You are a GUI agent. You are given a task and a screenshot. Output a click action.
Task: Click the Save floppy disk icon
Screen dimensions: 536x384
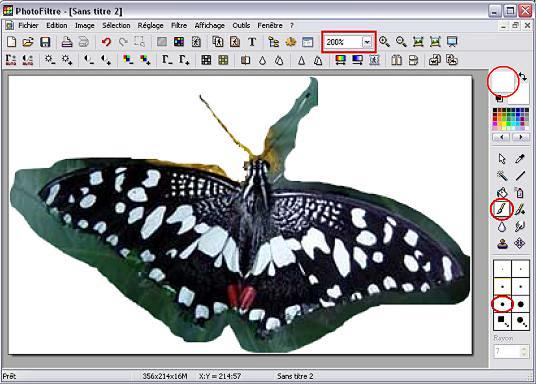(x=45, y=42)
